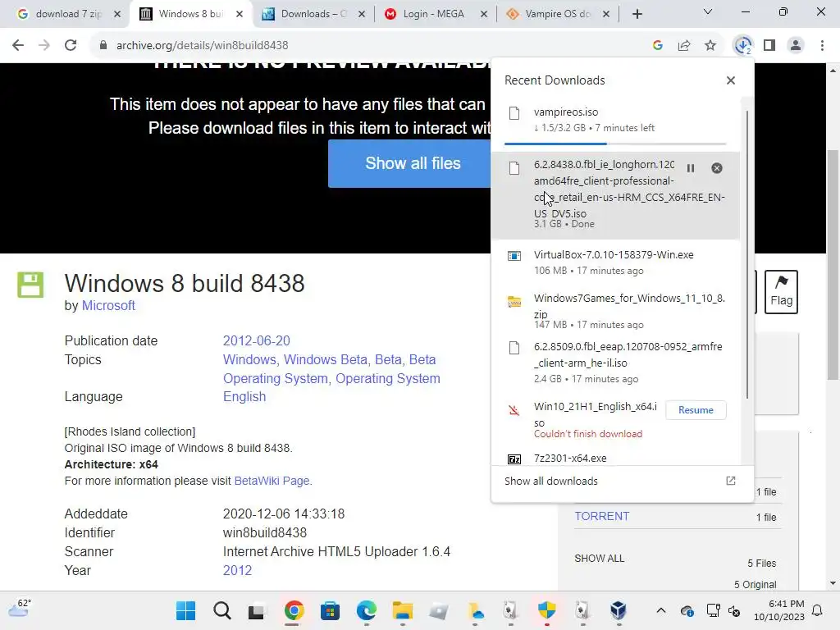
Task: Close the Vampire OS tab
Action: 606,14
